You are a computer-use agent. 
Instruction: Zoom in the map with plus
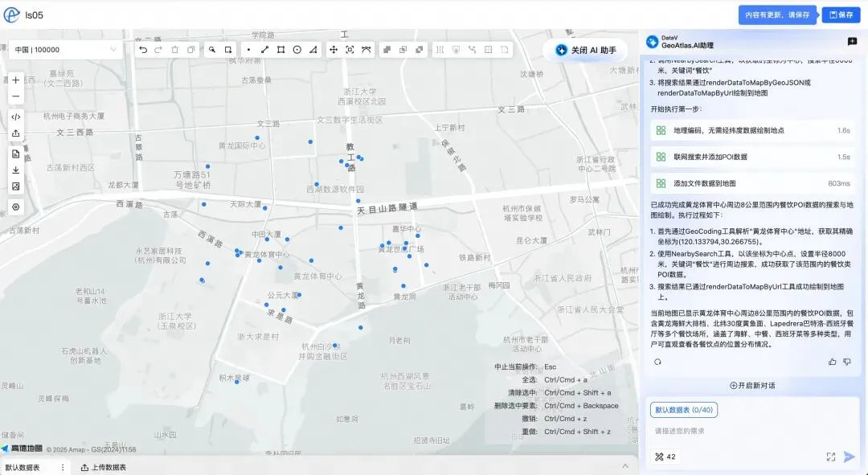click(x=15, y=80)
